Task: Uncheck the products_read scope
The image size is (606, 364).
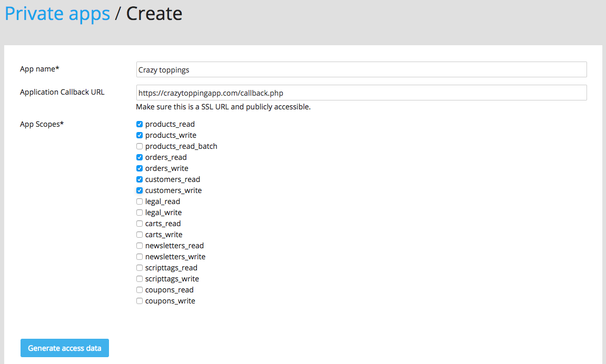Action: pyautogui.click(x=140, y=124)
